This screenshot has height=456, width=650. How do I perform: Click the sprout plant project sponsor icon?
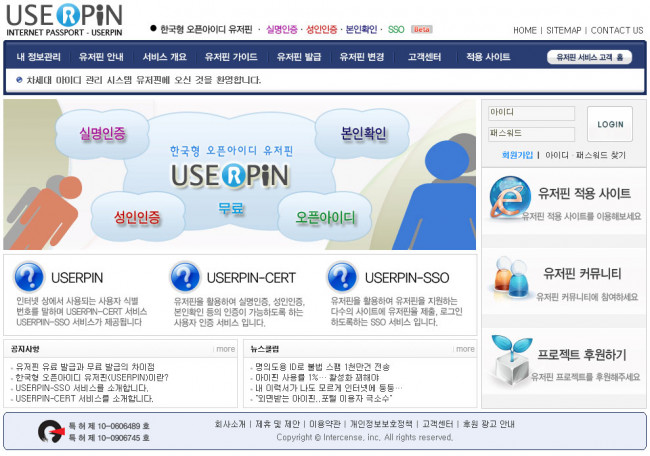pyautogui.click(x=511, y=360)
